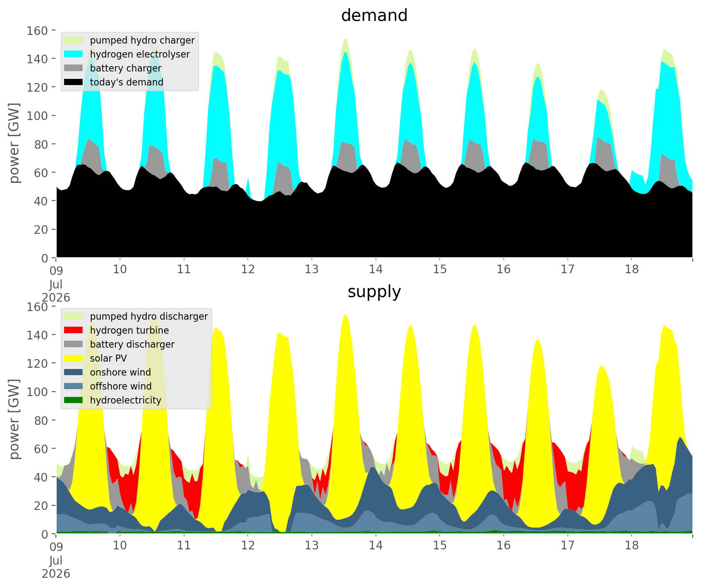
Task: Click date tick 16 under the demand chart
Action: (504, 270)
